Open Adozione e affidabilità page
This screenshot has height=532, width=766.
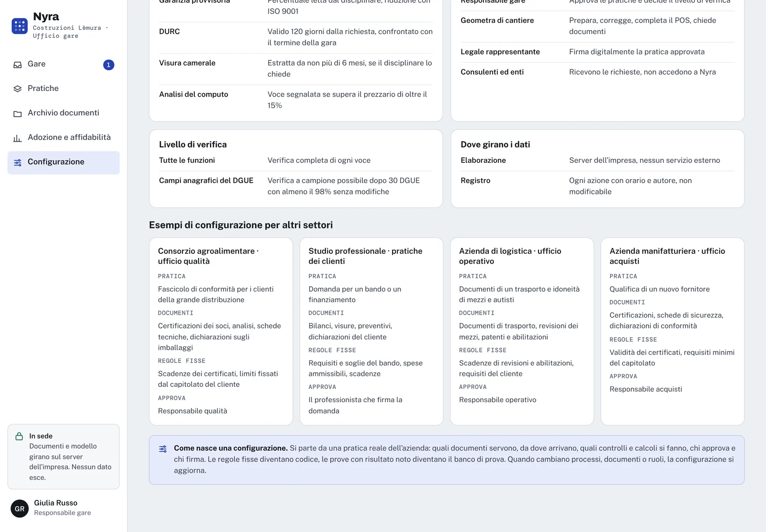[x=64, y=137]
